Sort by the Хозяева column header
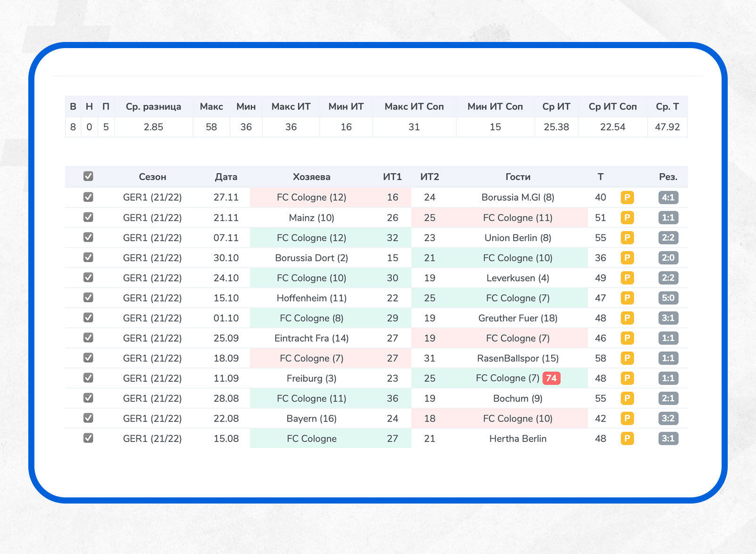Screen dimensions: 756x554 (311, 177)
